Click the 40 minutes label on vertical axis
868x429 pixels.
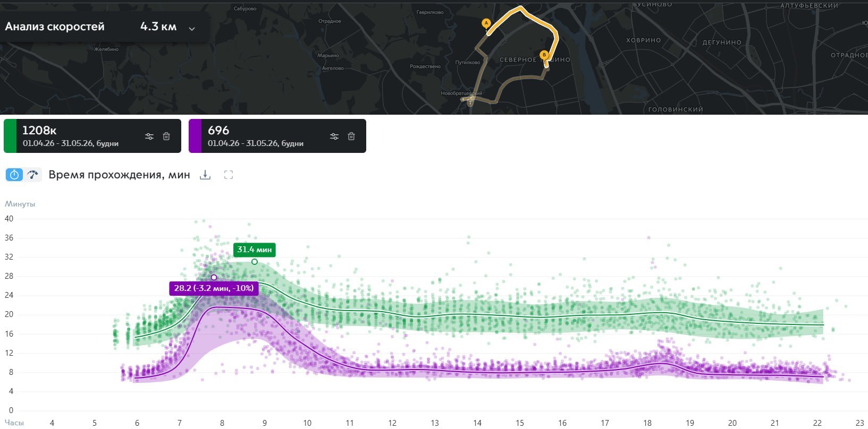click(x=9, y=219)
